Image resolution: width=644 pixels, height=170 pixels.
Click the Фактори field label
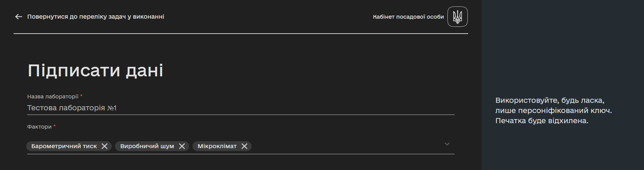coord(39,127)
